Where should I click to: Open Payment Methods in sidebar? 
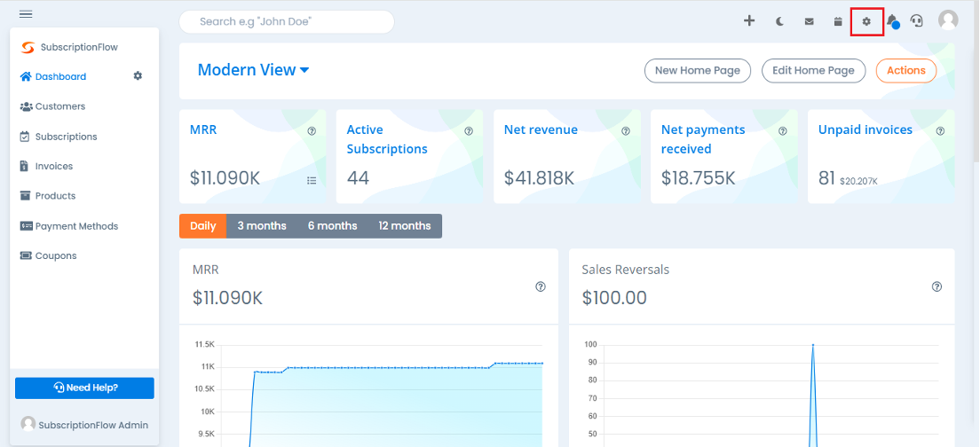point(68,226)
